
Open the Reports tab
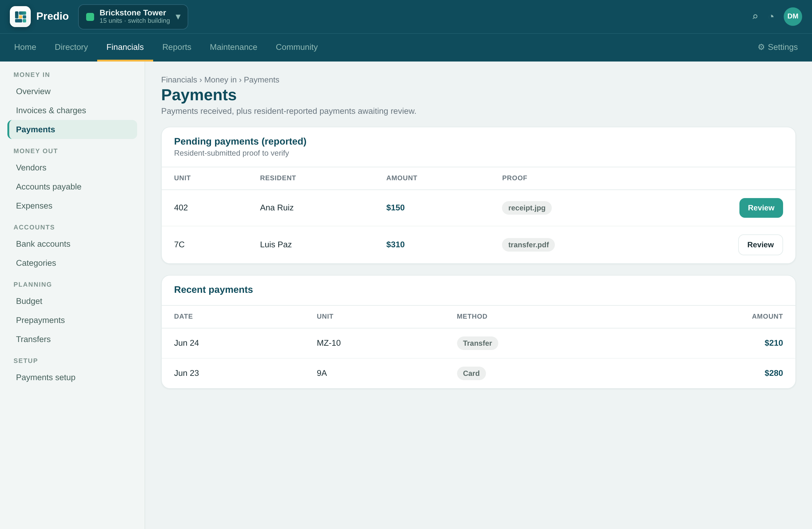point(177,47)
